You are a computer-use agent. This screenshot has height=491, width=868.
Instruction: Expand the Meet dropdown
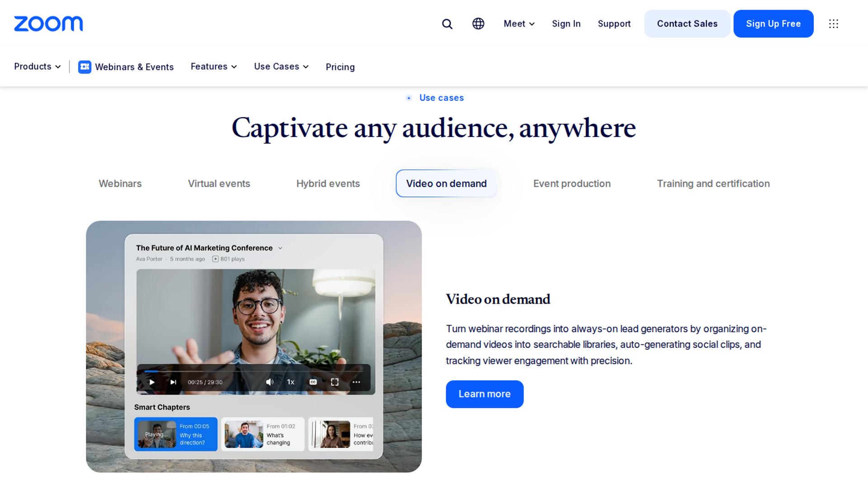click(519, 23)
